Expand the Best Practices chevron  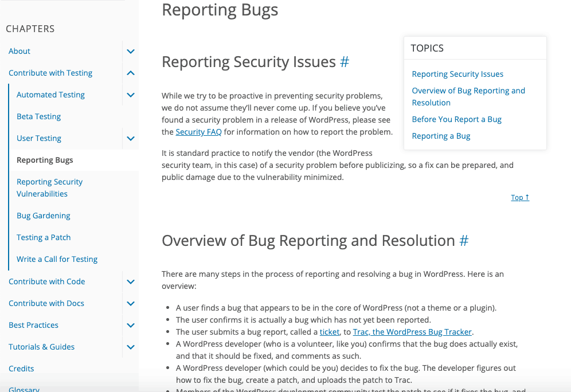coord(131,326)
